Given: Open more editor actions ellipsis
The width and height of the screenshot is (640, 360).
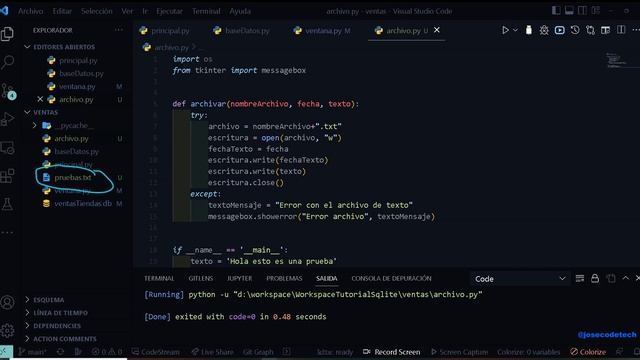Looking at the screenshot, I should click(x=636, y=30).
